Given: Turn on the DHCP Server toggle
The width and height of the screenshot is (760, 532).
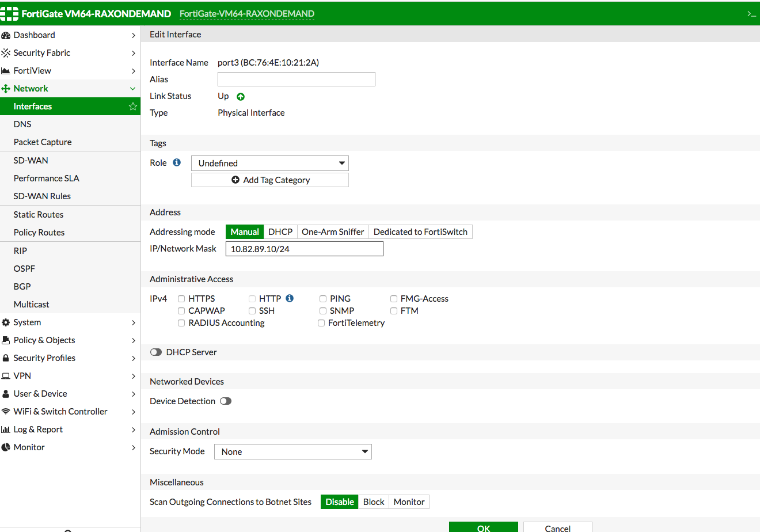Looking at the screenshot, I should pos(156,352).
